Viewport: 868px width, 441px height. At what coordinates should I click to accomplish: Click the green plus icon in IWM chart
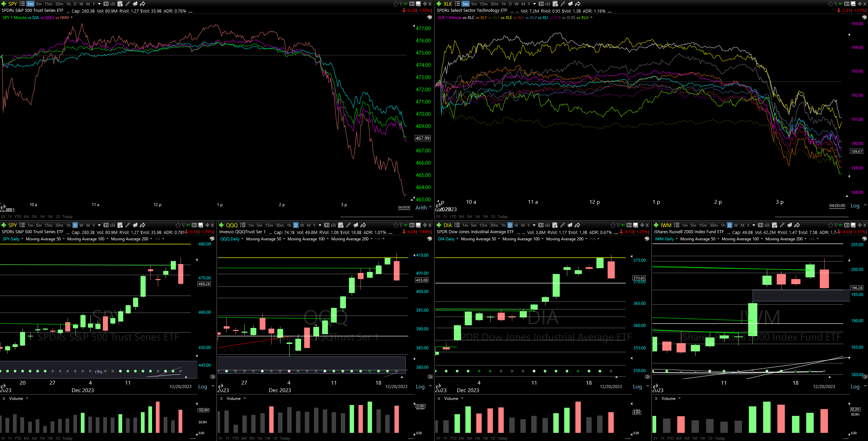[x=656, y=225]
